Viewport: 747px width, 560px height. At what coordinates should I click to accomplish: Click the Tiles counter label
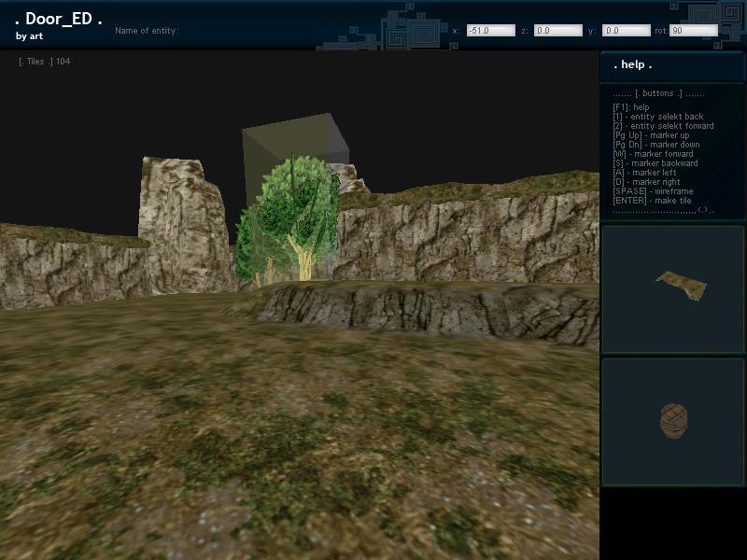click(44, 62)
